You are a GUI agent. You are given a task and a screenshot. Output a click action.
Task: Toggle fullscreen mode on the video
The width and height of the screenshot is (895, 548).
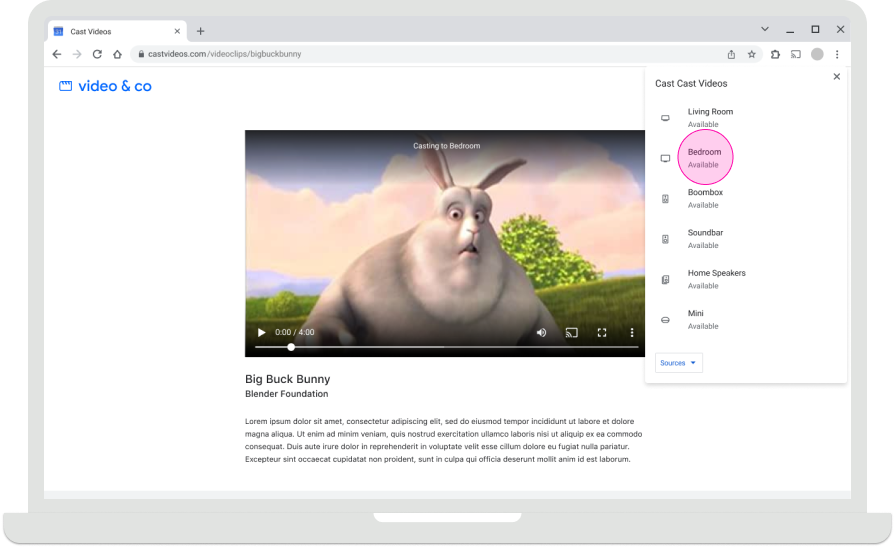click(x=602, y=333)
